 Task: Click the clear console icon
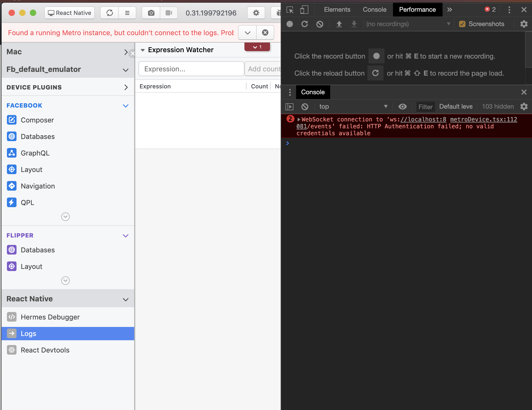coord(305,106)
